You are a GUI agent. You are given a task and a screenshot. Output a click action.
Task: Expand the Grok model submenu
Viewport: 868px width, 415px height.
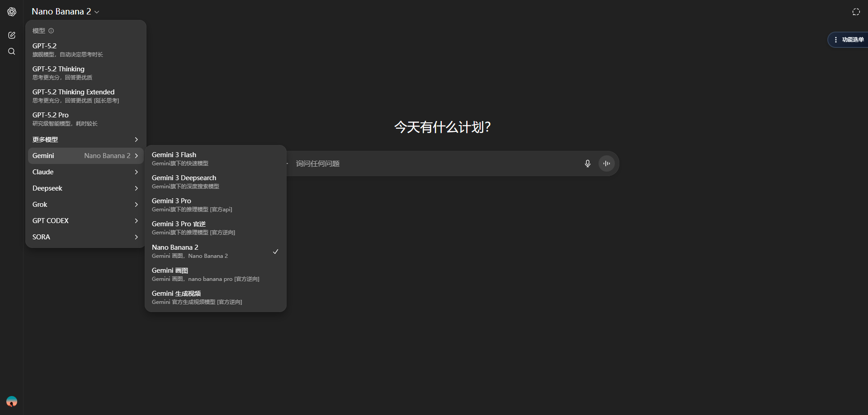pos(85,205)
